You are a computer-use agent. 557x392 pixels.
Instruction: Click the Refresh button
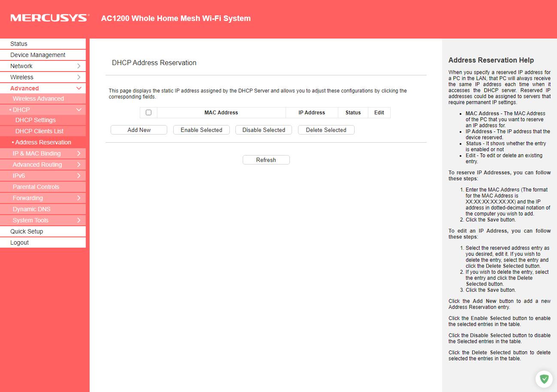click(x=266, y=160)
